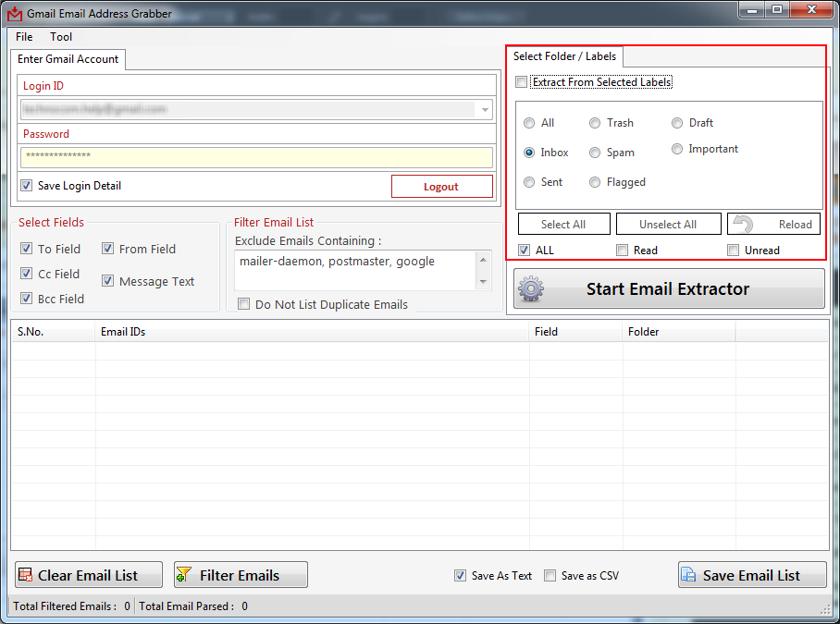The height and width of the screenshot is (624, 840).
Task: Click the Filter Emails button
Action: 241,575
